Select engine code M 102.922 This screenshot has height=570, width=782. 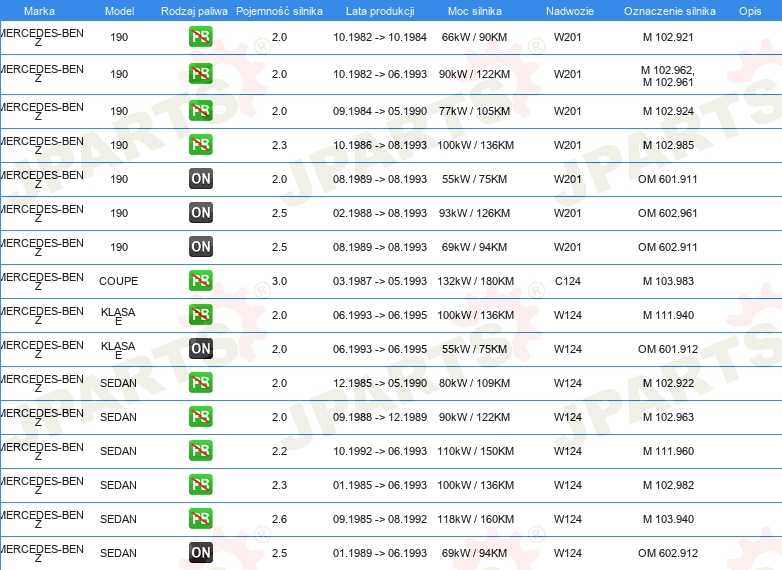668,383
